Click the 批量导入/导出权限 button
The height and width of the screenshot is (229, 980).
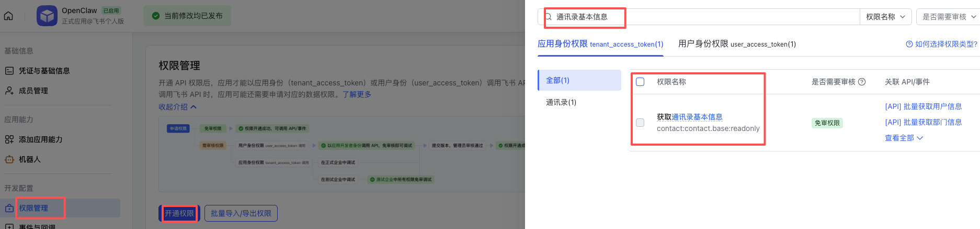(x=241, y=213)
